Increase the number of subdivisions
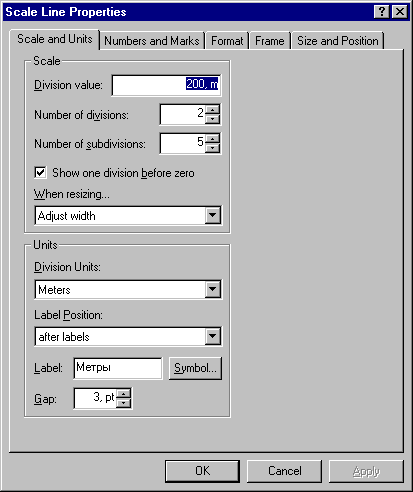The height and width of the screenshot is (492, 413). pyautogui.click(x=212, y=139)
